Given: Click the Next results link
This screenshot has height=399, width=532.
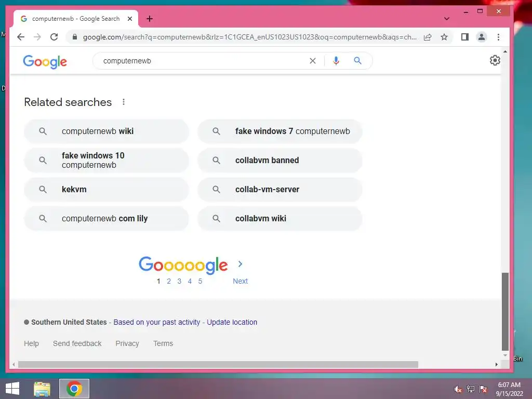Looking at the screenshot, I should click(x=240, y=281).
